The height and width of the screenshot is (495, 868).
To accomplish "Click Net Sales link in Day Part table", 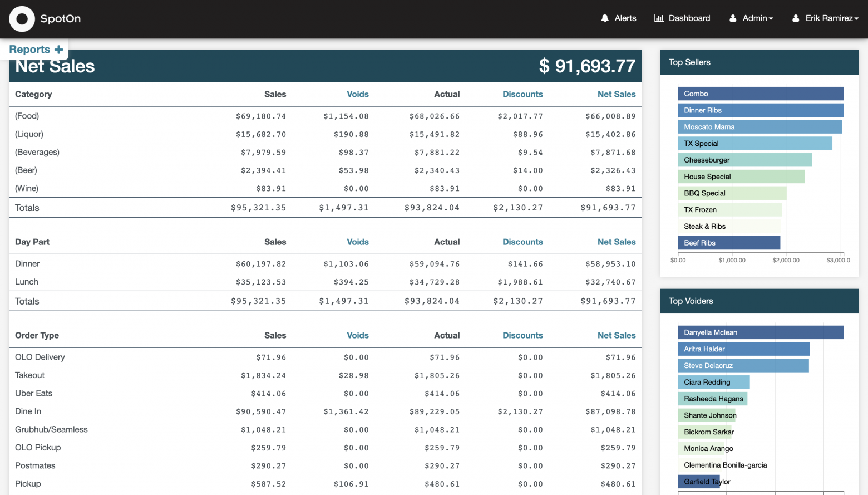I will [616, 242].
